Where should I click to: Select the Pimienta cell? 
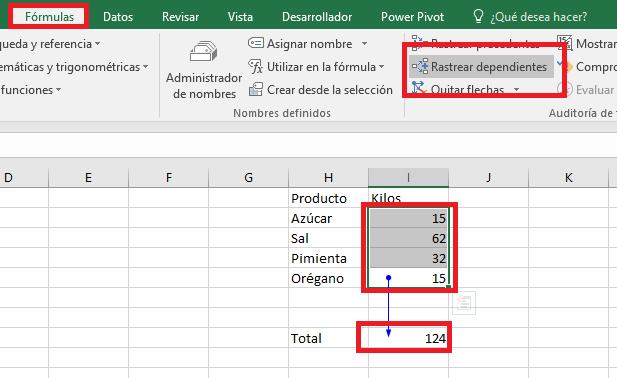click(329, 258)
